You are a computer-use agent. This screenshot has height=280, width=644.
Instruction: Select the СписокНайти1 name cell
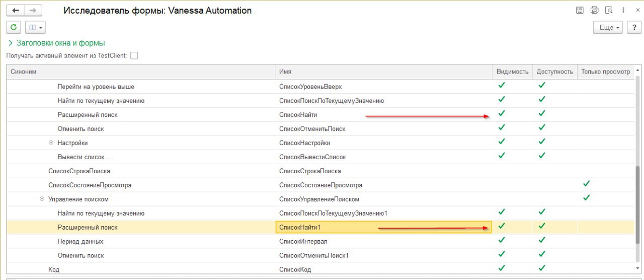point(384,228)
